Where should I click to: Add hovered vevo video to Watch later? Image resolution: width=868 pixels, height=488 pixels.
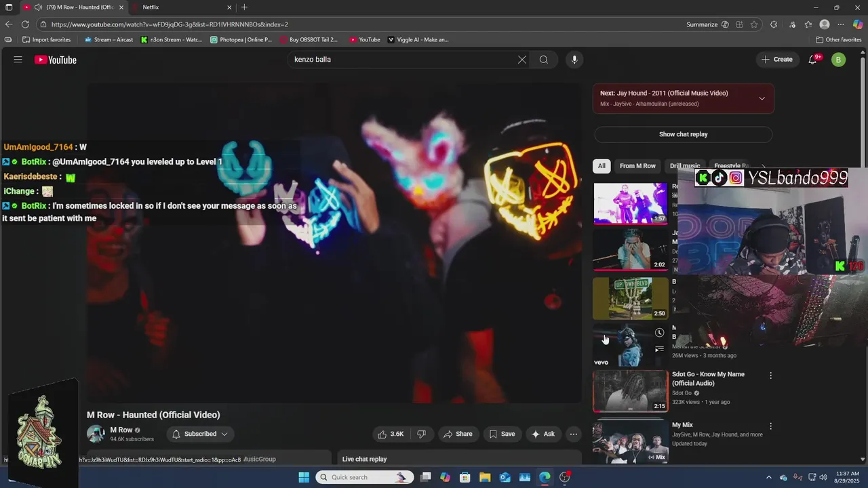[659, 333]
